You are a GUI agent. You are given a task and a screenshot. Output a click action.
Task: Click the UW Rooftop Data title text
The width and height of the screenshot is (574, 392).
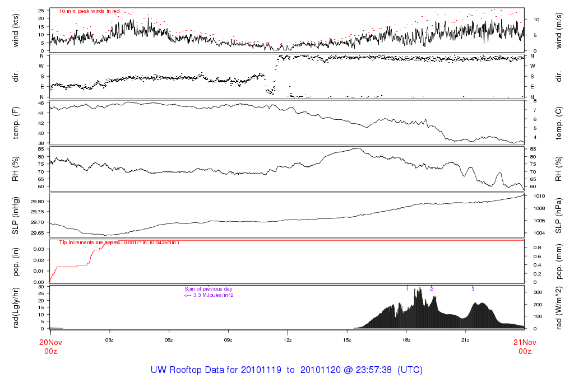(x=286, y=370)
